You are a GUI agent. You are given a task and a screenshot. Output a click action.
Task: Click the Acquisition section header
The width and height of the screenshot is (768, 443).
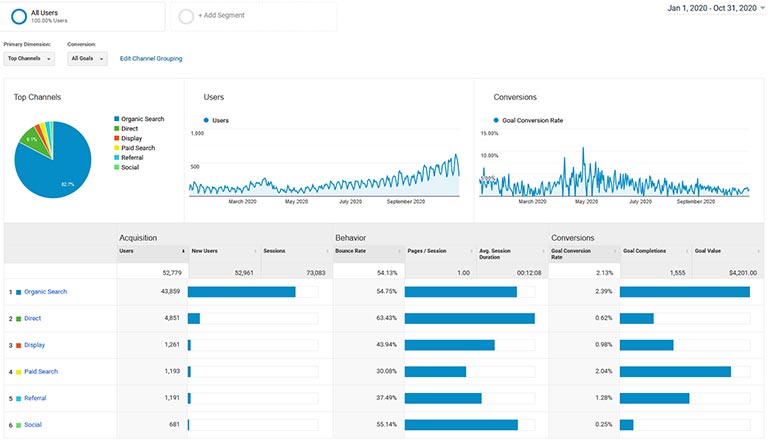(138, 238)
